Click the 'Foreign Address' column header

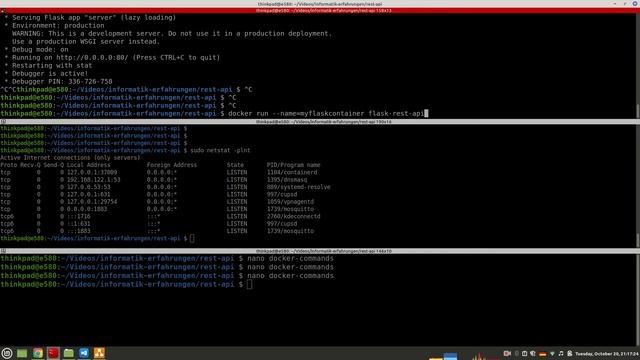[x=172, y=165]
